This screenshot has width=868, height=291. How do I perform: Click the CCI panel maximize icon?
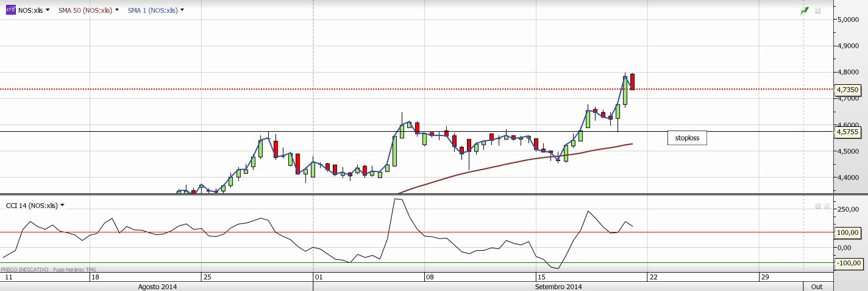(817, 206)
